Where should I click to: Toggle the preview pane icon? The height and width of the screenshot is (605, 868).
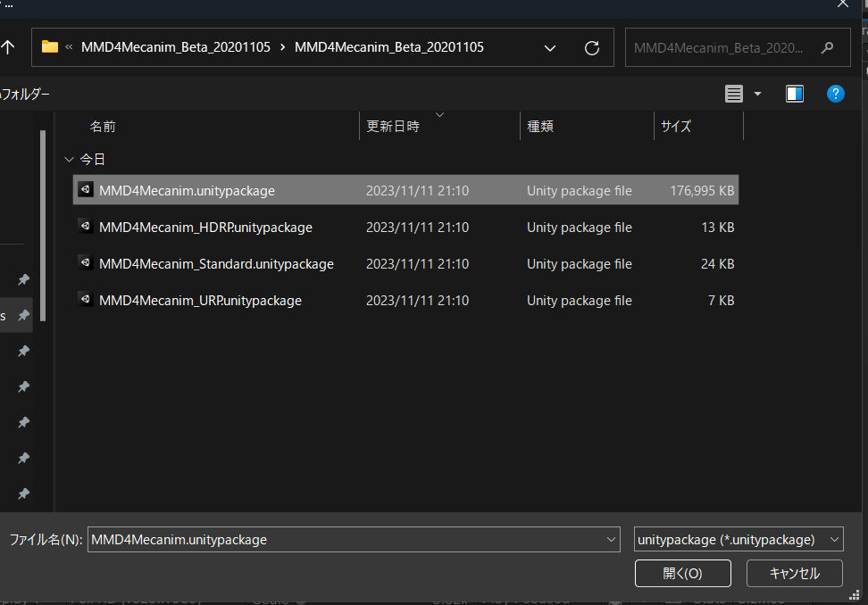[x=795, y=94]
